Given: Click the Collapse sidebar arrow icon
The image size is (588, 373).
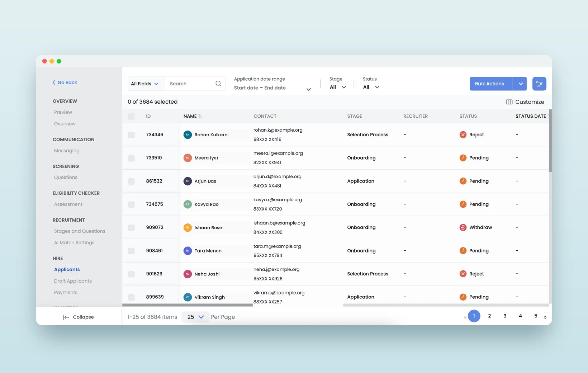Looking at the screenshot, I should [x=66, y=317].
